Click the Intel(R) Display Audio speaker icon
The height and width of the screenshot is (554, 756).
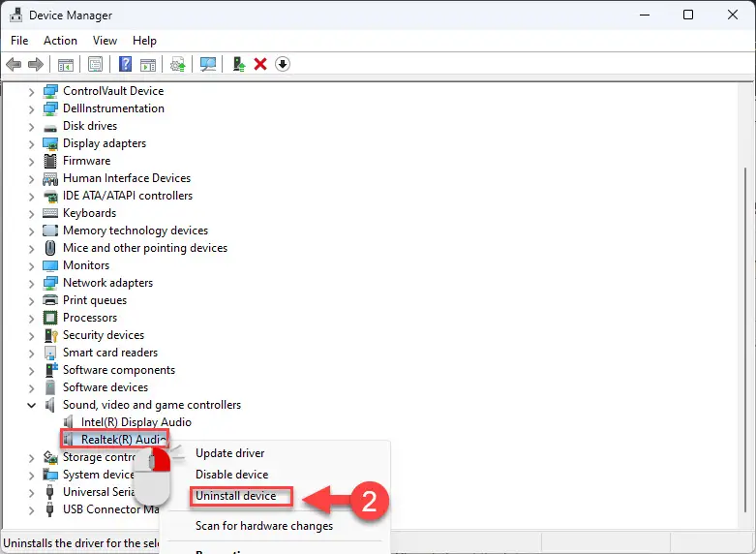69,422
